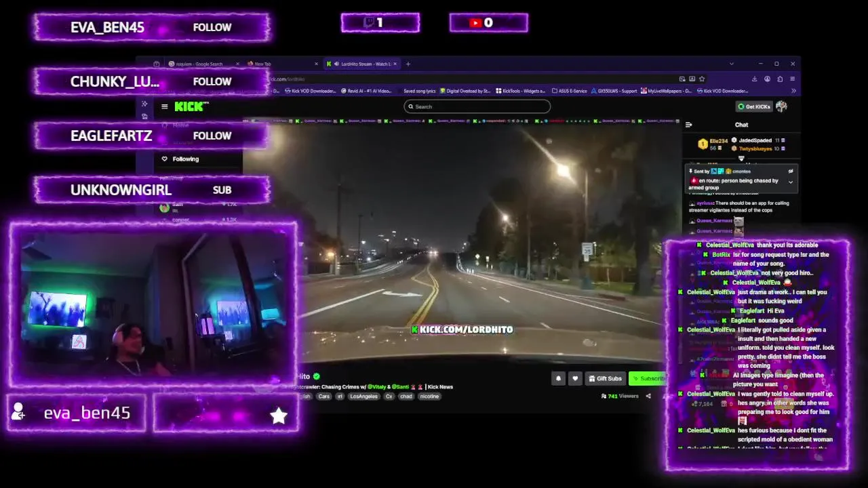Click JadedSpaded in the gifter leaderboard

tap(755, 140)
